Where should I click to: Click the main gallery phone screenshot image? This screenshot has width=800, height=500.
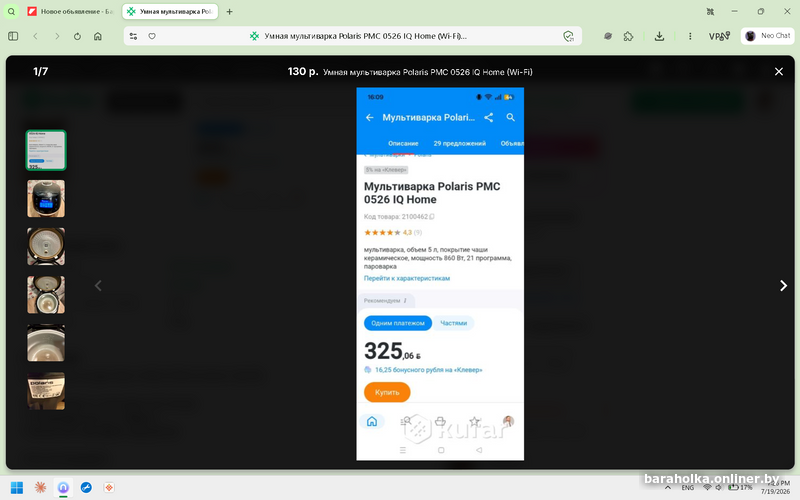(440, 274)
